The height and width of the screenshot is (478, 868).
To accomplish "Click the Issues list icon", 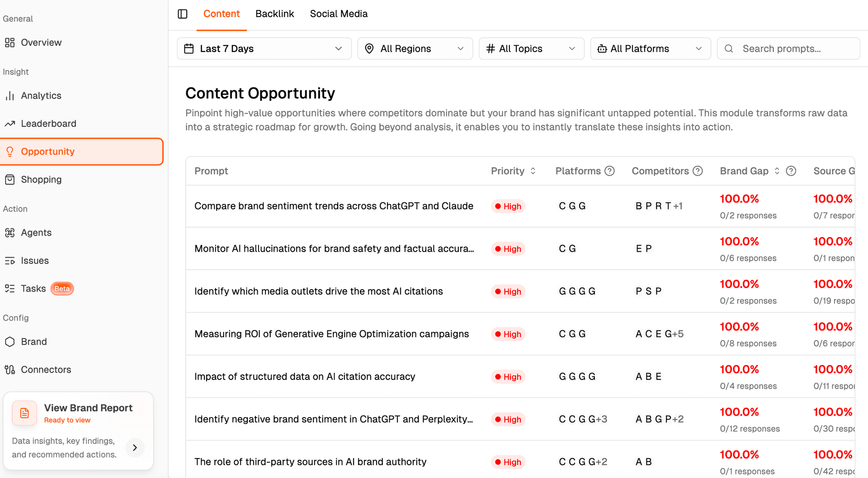I will [10, 261].
